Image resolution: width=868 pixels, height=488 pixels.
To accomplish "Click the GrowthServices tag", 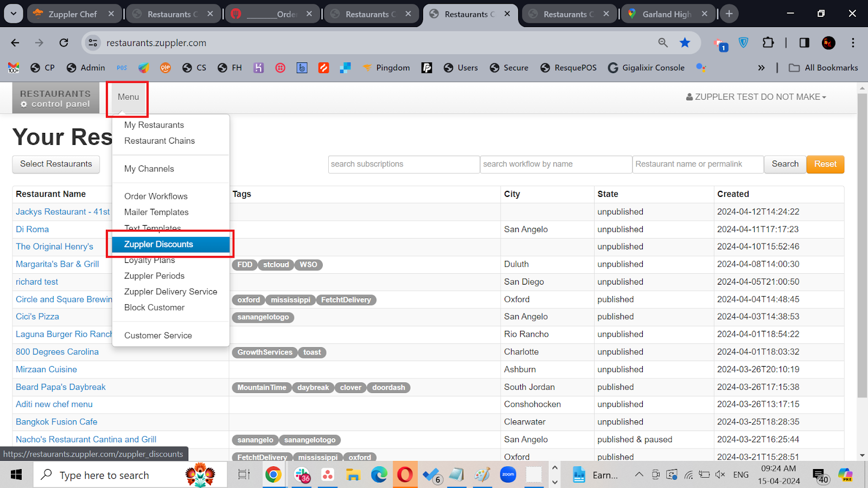I will click(x=265, y=352).
